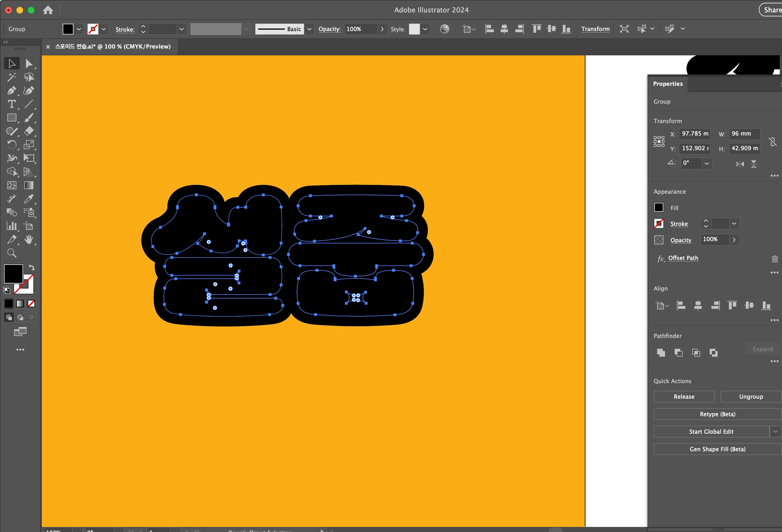
Task: Click the Ungroup quick action button
Action: point(751,396)
